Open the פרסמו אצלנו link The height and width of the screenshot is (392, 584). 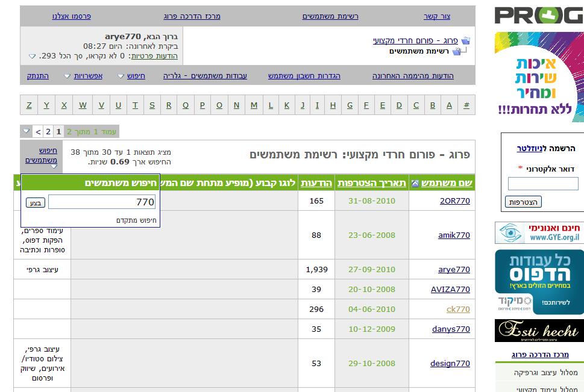[72, 16]
